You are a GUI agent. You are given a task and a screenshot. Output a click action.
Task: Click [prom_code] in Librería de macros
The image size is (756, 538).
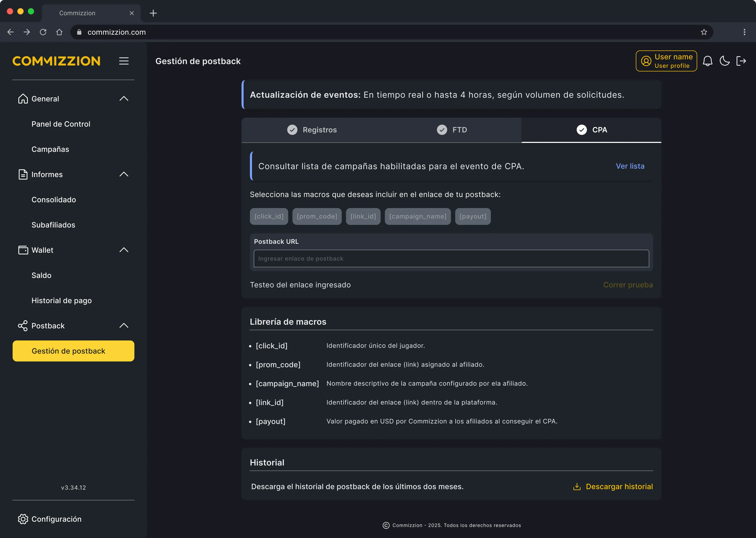coord(278,364)
